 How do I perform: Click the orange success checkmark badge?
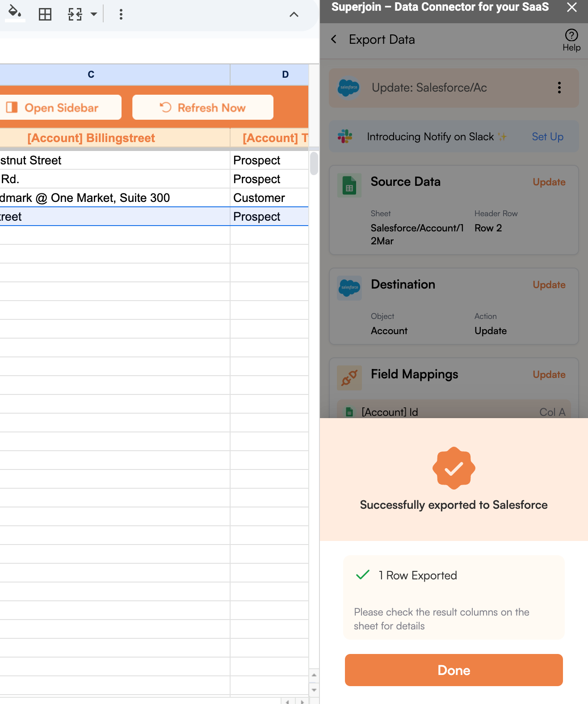(x=454, y=468)
